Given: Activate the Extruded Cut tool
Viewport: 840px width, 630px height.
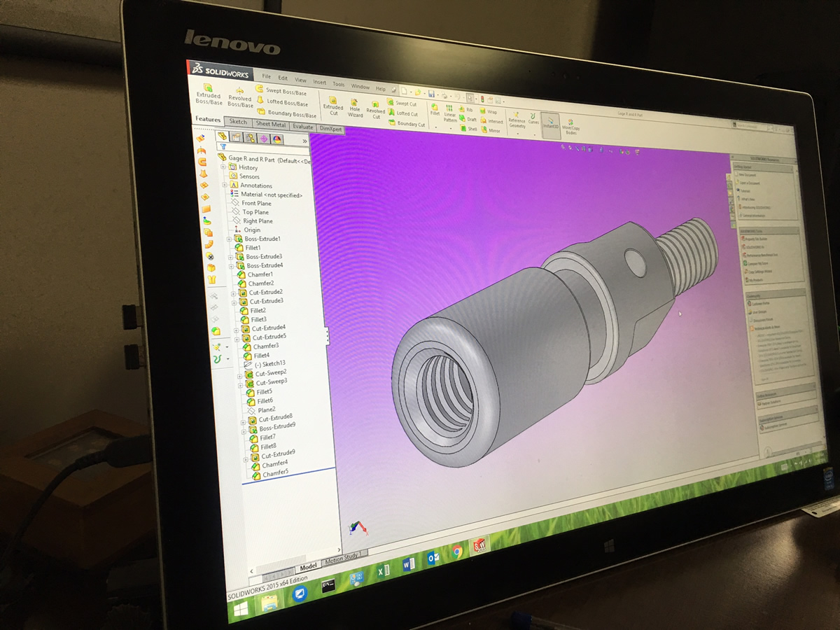Looking at the screenshot, I should pos(333,106).
